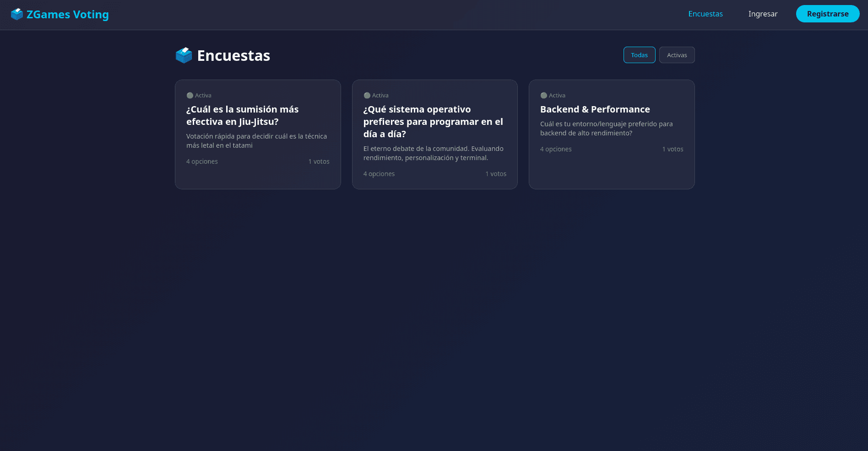This screenshot has width=868, height=451.
Task: Open the Ingresar login link
Action: [x=763, y=14]
